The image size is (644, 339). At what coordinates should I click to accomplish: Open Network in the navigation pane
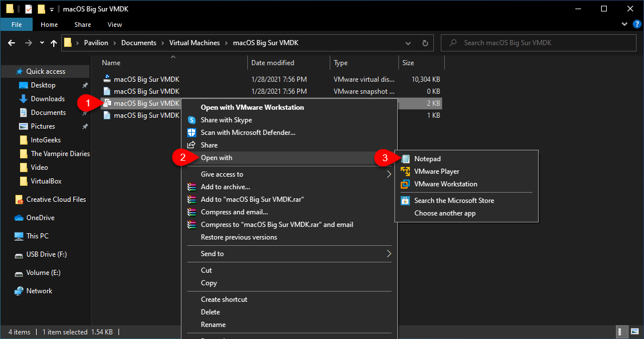click(39, 291)
